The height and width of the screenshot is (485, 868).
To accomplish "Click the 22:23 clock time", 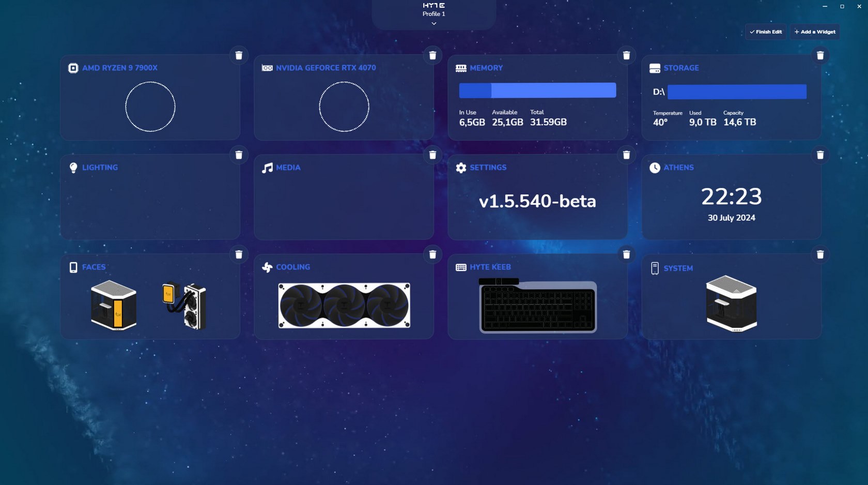I will pos(731,196).
